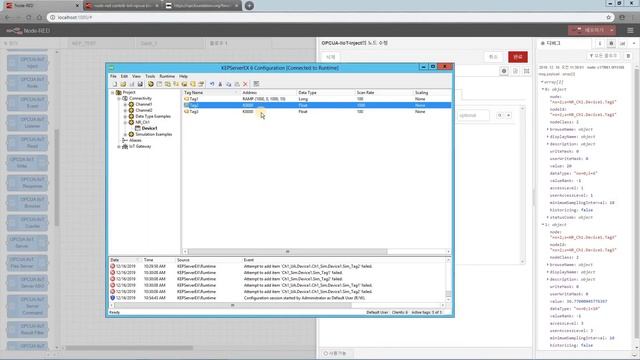This screenshot has width=640, height=360.
Task: Click Paste icon in KEPServerEX toolbar
Action: click(x=237, y=84)
